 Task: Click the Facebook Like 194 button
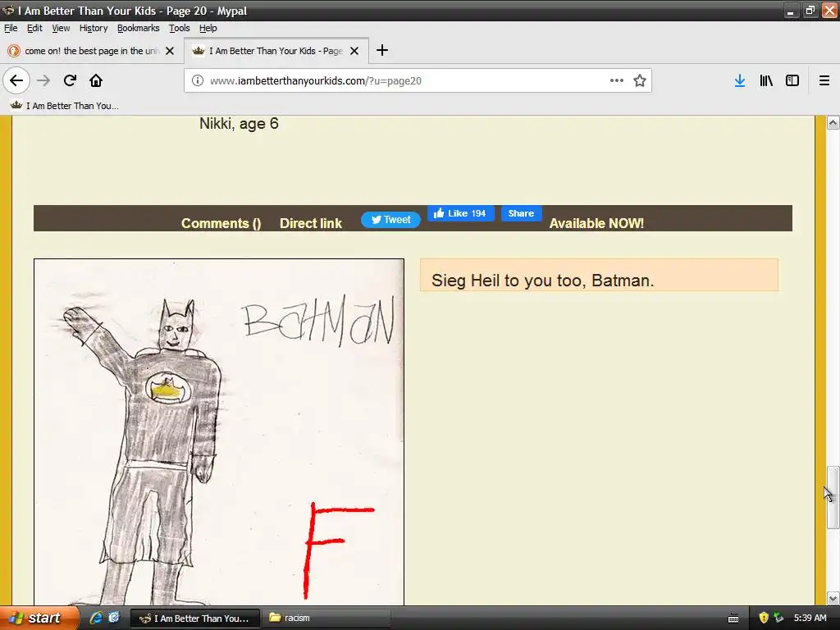[x=461, y=213]
